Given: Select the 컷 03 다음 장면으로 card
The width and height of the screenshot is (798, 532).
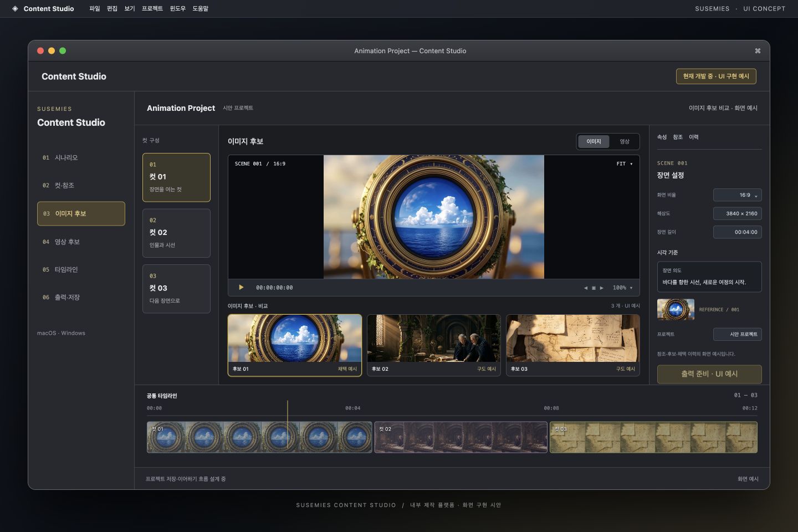Looking at the screenshot, I should [176, 289].
